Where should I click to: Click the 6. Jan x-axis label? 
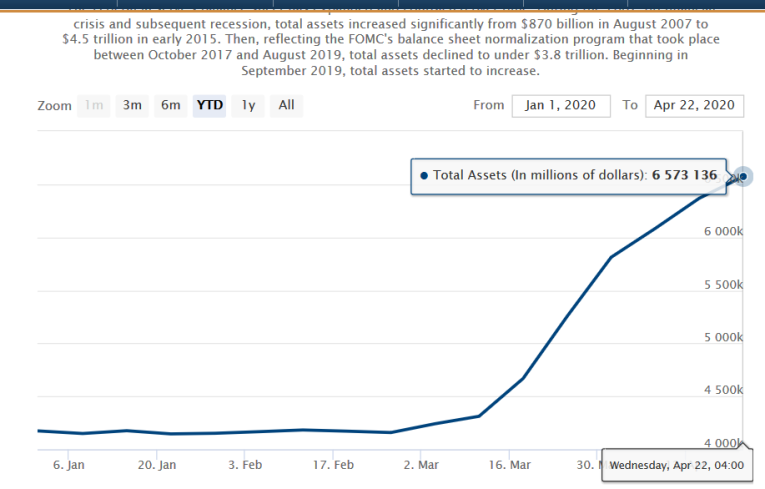(x=69, y=465)
